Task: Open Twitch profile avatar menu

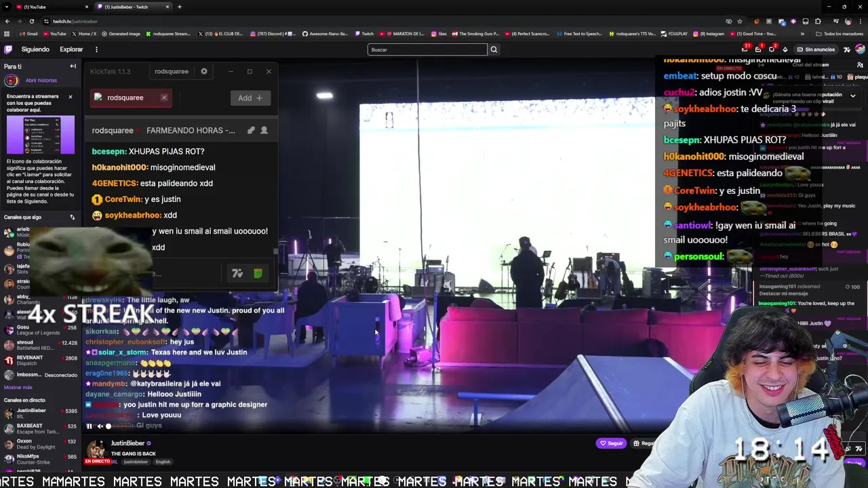Action: (860, 49)
